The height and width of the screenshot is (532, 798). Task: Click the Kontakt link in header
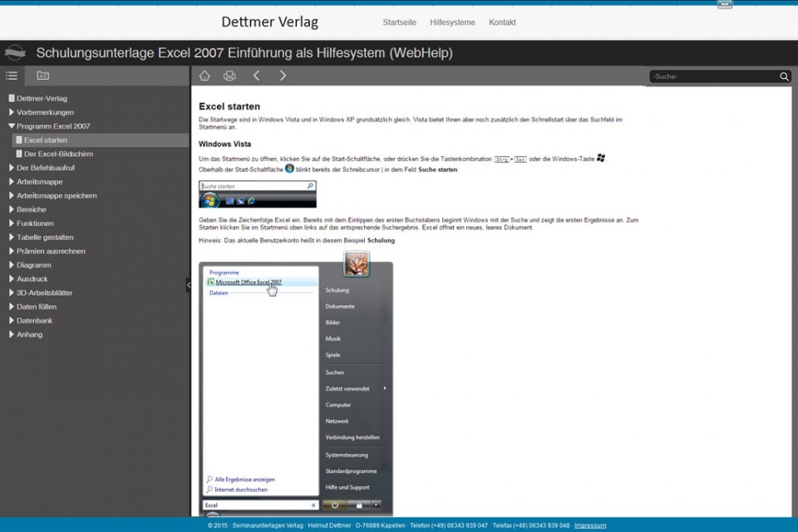[502, 22]
